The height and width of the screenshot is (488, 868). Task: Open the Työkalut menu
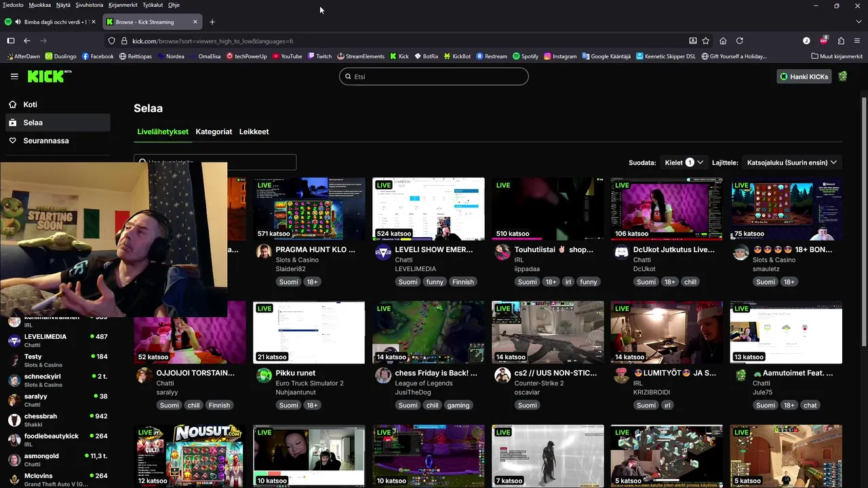(153, 5)
